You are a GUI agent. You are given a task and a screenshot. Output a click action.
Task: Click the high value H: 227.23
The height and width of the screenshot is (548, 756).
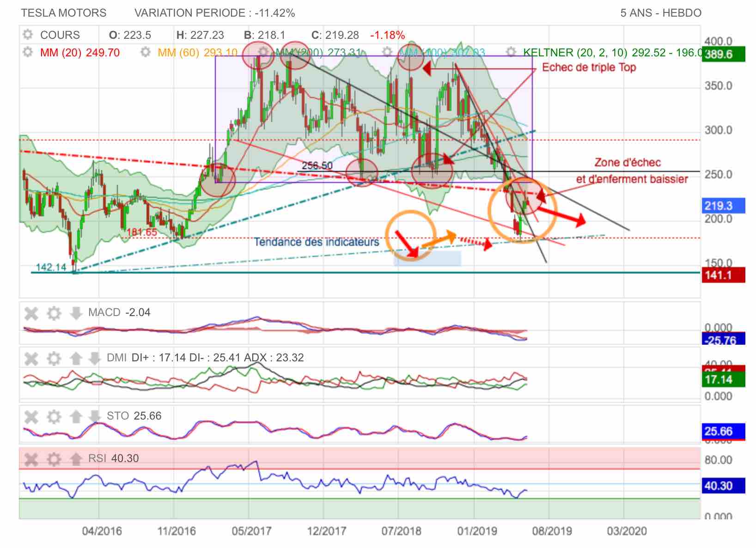pos(200,35)
